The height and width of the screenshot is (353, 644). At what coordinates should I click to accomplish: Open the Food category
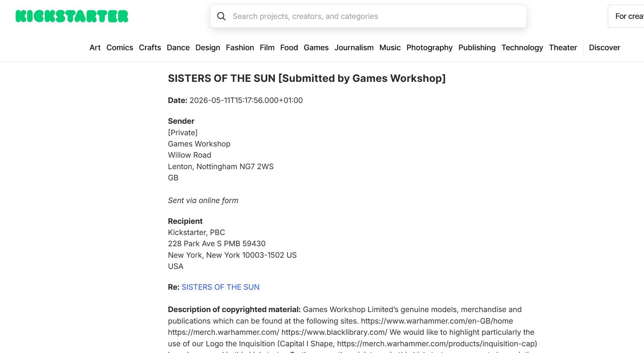289,48
